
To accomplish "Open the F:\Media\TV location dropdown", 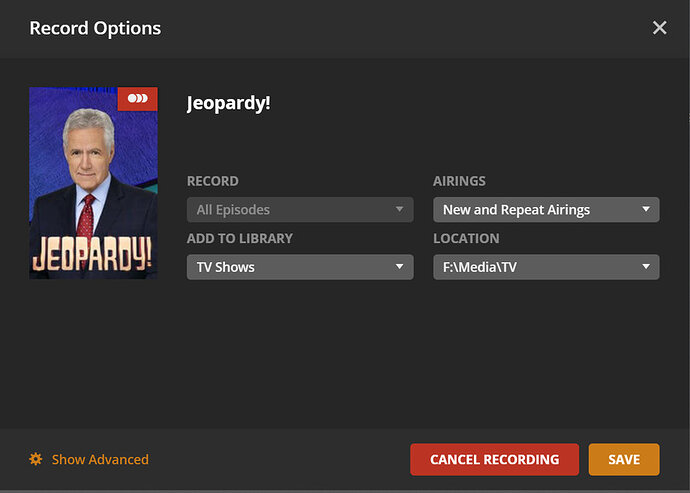I will (x=546, y=267).
